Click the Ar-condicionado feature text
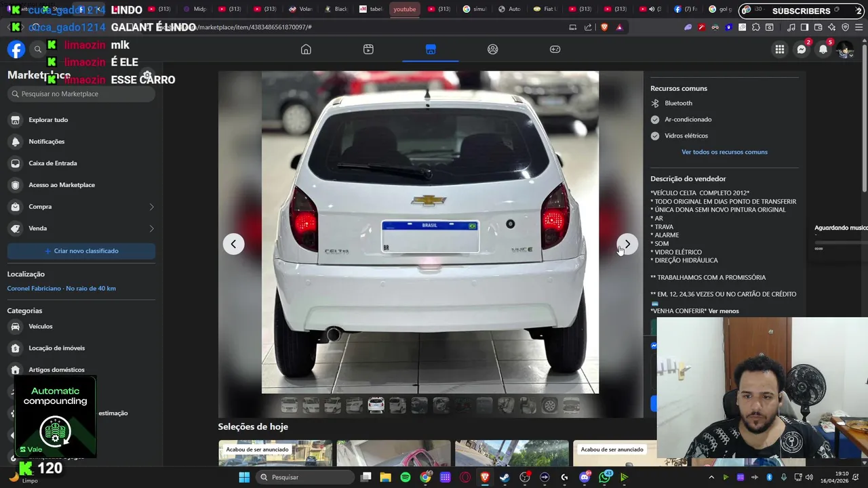Image resolution: width=868 pixels, height=488 pixels. (688, 119)
